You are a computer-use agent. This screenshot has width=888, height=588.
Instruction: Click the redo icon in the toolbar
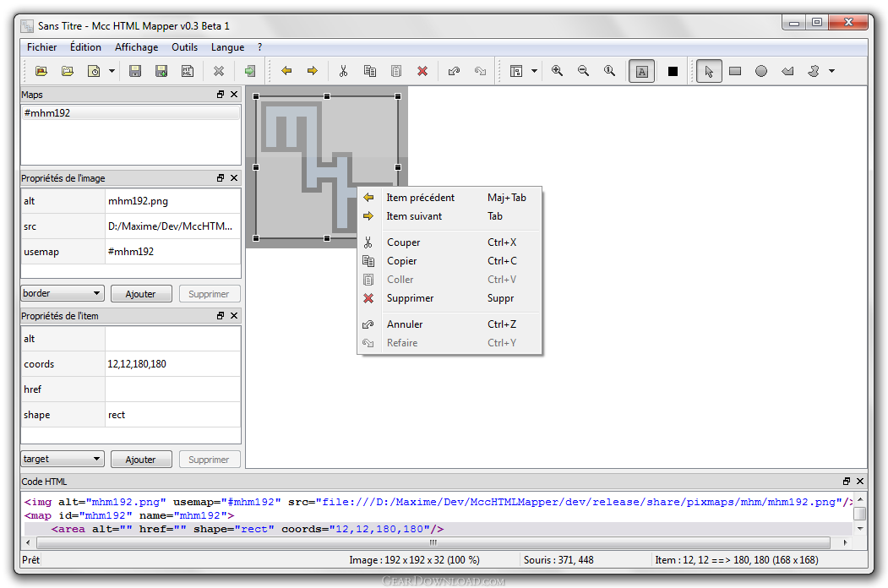[480, 71]
